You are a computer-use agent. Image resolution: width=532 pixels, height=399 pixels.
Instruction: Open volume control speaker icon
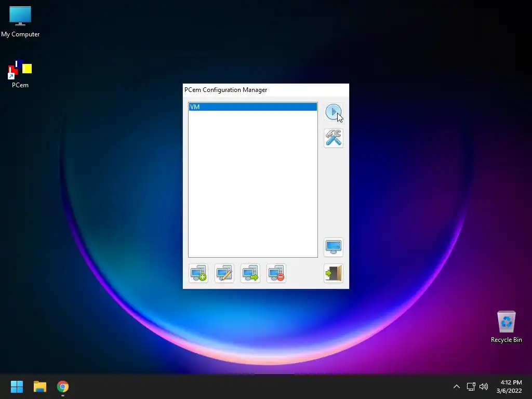coord(484,387)
